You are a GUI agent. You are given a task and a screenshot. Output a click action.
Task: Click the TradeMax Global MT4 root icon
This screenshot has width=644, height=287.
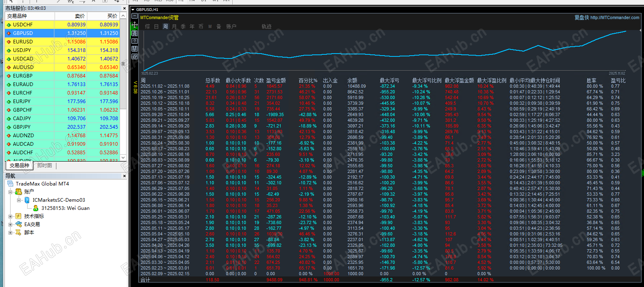[11, 184]
